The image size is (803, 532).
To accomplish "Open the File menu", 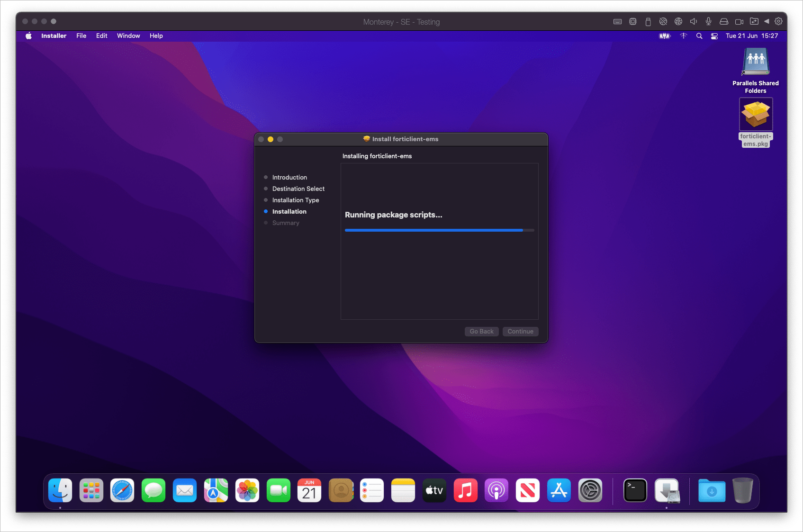I will point(81,36).
